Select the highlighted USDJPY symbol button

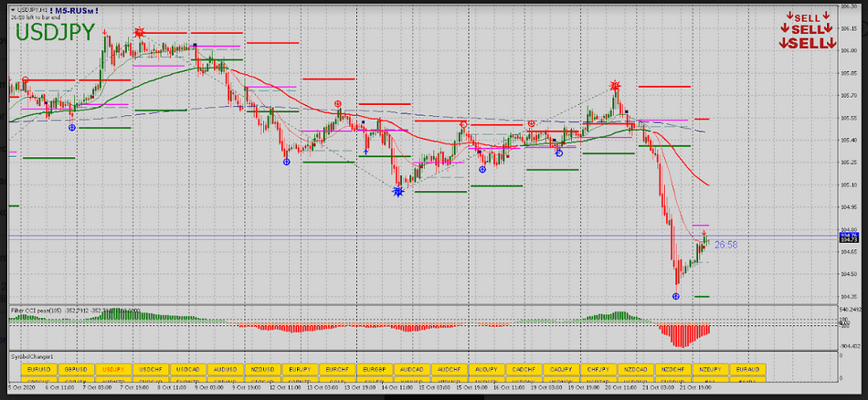113,369
